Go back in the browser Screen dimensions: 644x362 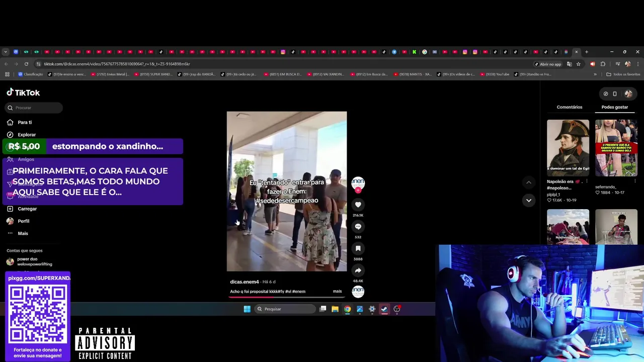[6, 64]
